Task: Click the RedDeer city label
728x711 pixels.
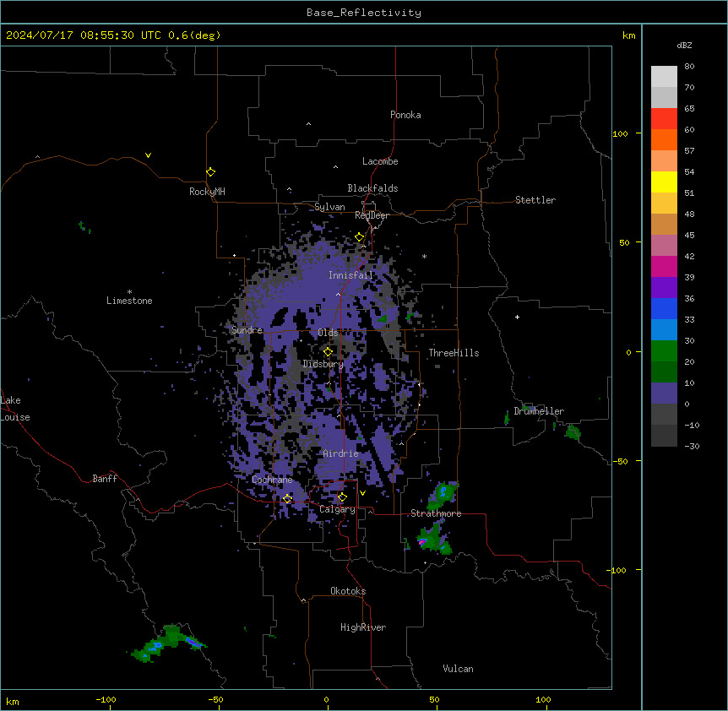Action: 372,215
